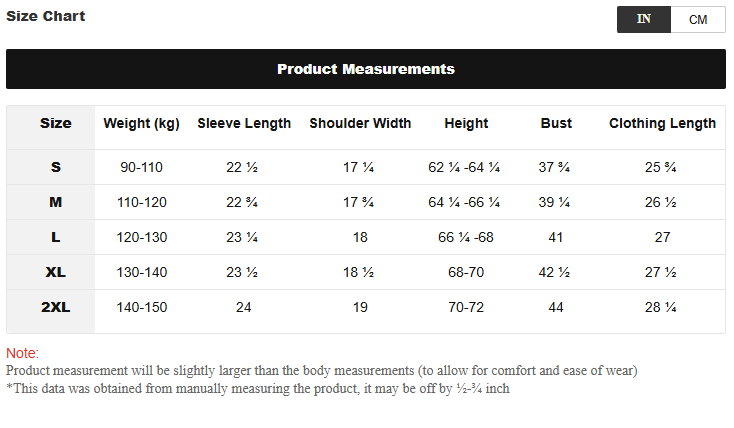Click the 140-150 weight cell
Screen dimensions: 734x428
(x=143, y=307)
